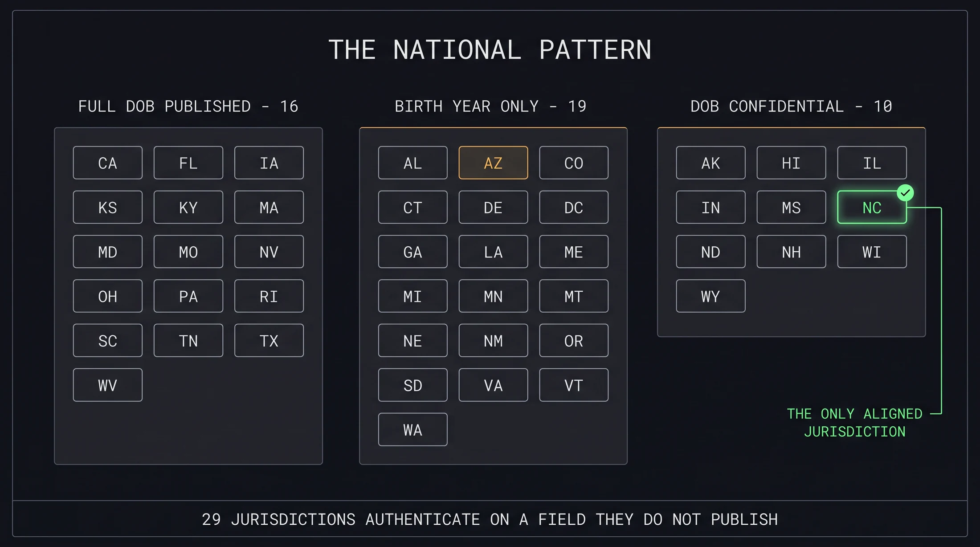Click the WI state tile
The width and height of the screenshot is (980, 547).
(x=872, y=252)
